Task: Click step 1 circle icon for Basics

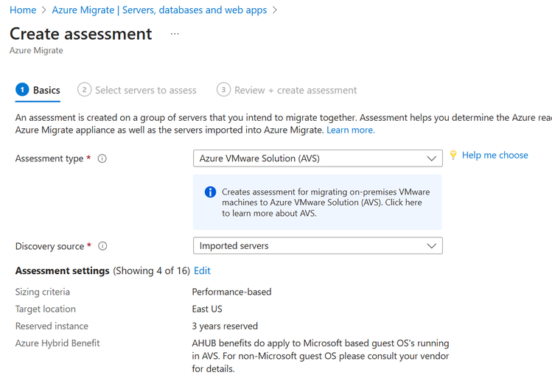Action: pos(22,90)
